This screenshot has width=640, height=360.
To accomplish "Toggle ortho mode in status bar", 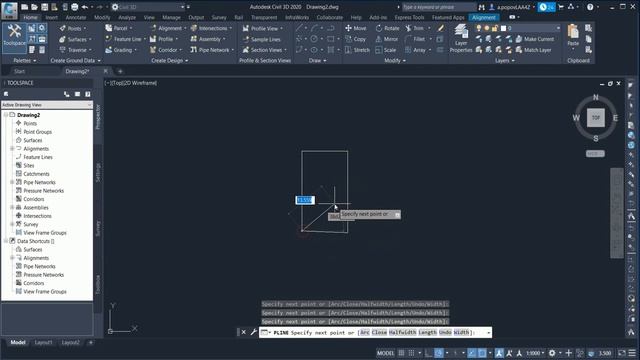I will coord(429,353).
